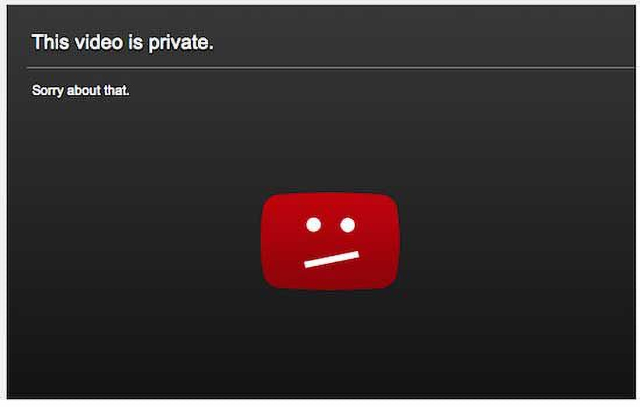Click the word 'private.' in the heading
640x407 pixels.
pos(180,43)
